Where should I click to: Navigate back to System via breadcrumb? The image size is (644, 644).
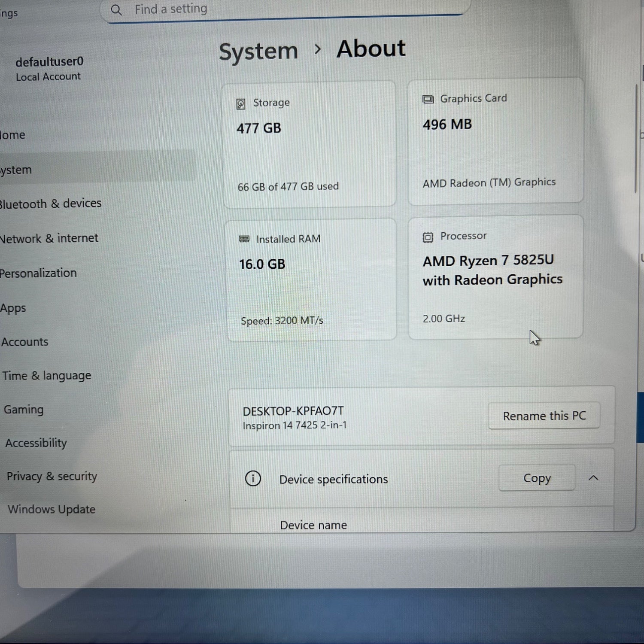[258, 52]
